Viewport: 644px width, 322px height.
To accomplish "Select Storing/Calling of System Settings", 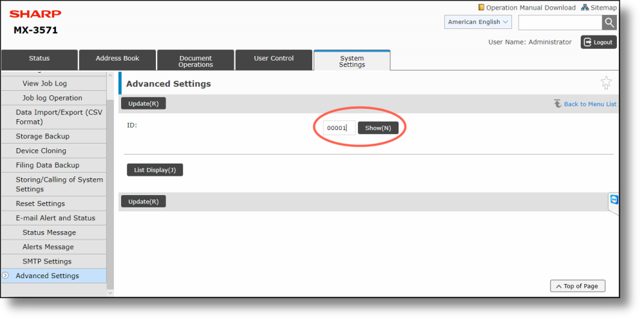I will (x=53, y=184).
